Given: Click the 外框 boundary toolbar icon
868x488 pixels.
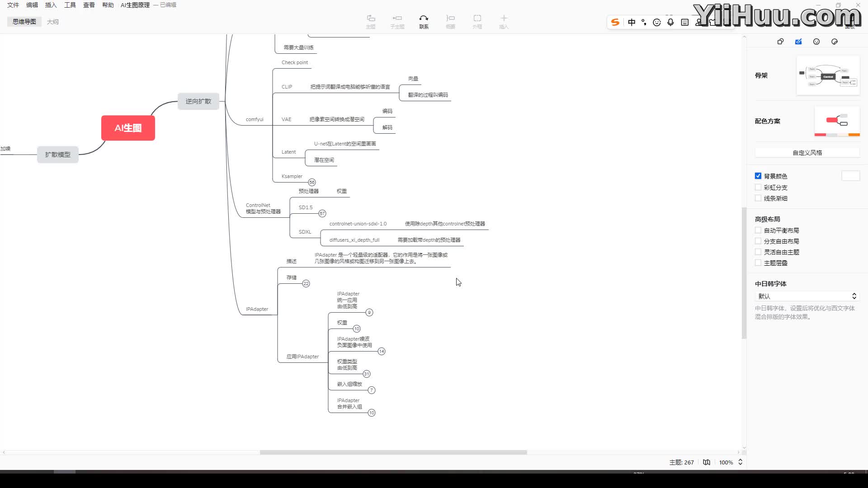Looking at the screenshot, I should click(x=477, y=19).
